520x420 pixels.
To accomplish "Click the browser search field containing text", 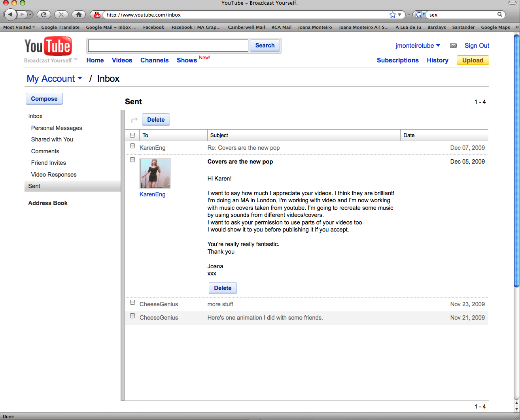I will (461, 15).
